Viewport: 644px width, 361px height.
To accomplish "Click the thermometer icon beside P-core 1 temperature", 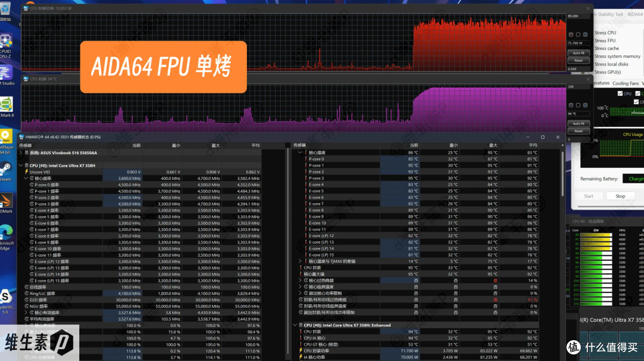I will 306,166.
